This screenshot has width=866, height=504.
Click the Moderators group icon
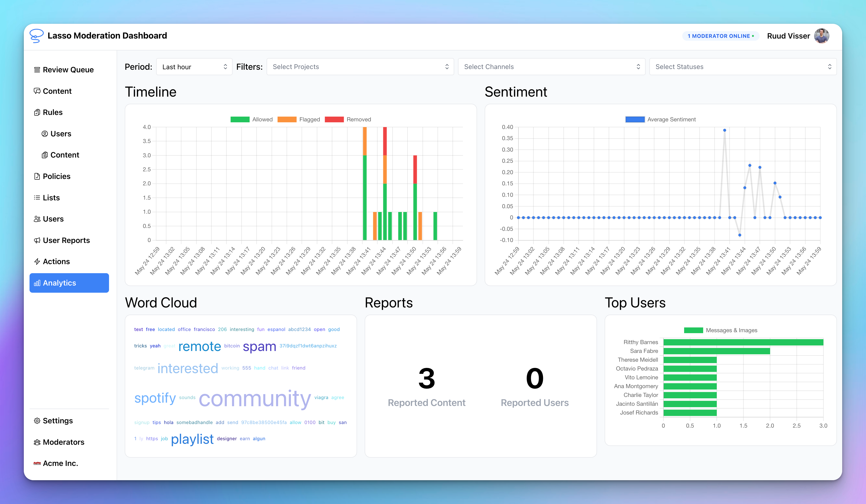pyautogui.click(x=37, y=442)
